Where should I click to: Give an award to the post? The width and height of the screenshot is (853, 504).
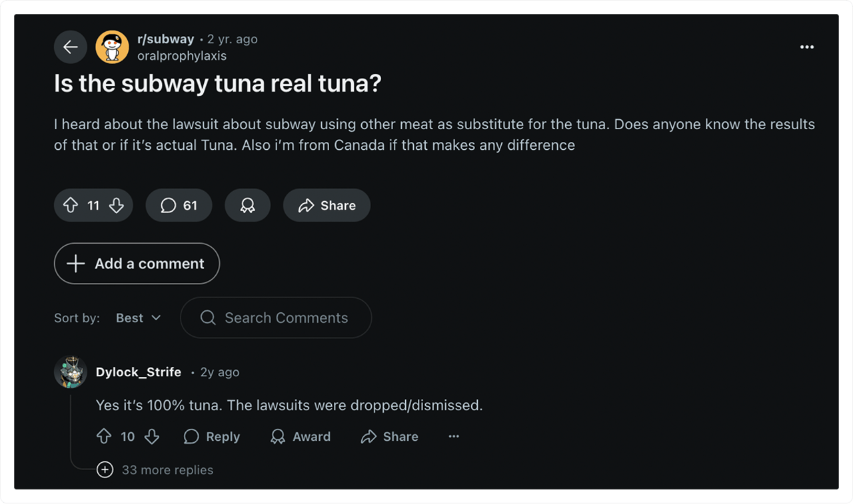(247, 205)
